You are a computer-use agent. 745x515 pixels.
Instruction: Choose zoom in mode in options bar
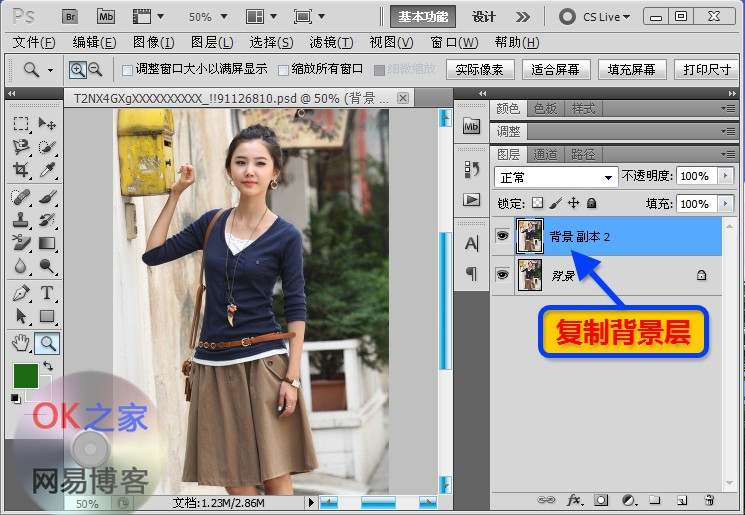point(77,70)
